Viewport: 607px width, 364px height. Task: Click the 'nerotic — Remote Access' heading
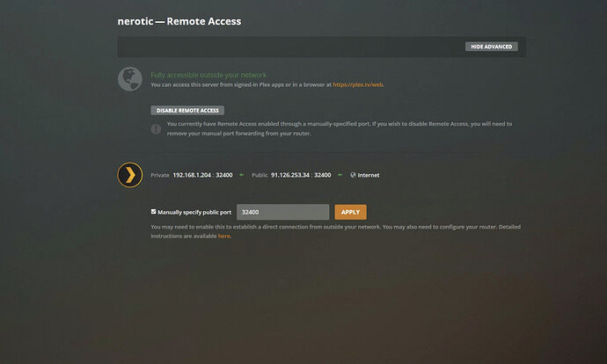[179, 21]
